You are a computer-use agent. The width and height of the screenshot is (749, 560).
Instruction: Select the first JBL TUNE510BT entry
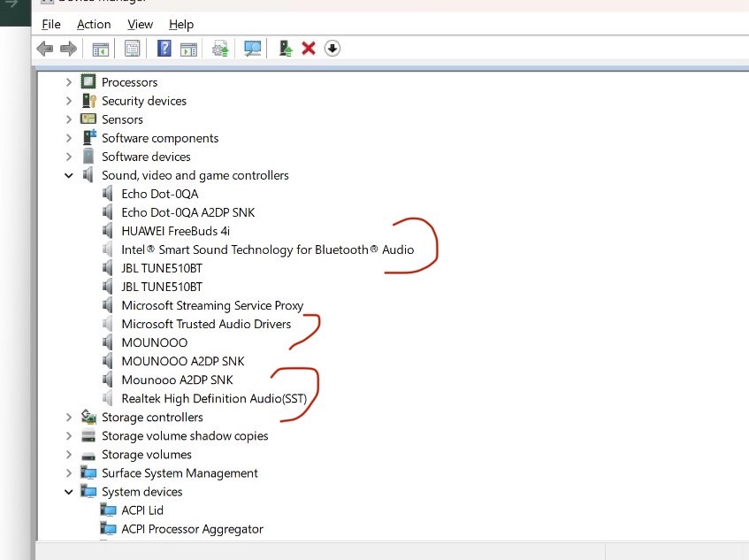click(x=162, y=269)
